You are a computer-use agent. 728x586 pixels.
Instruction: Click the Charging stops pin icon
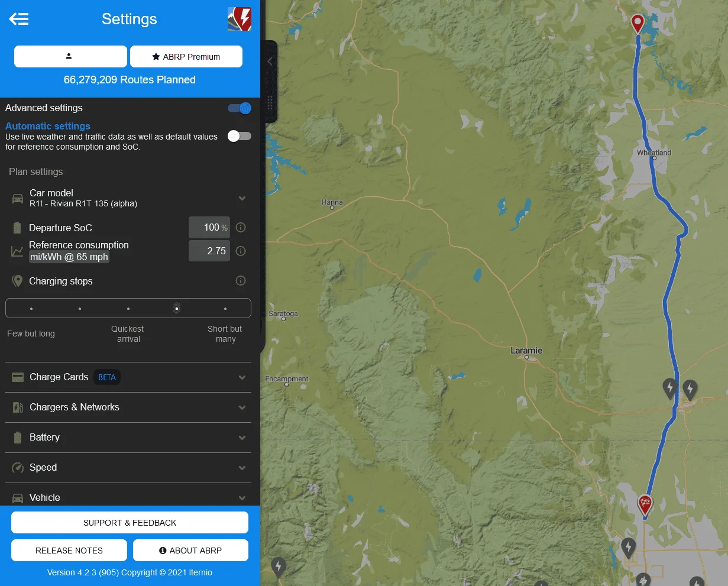18,281
